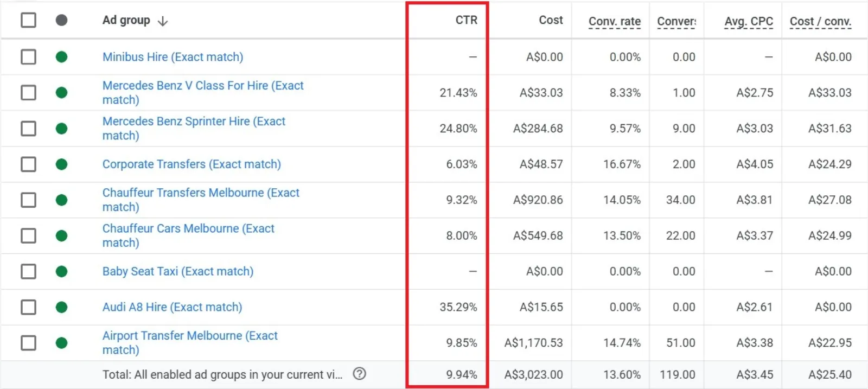Sort by the Ad group column header
The height and width of the screenshot is (389, 868).
click(126, 20)
